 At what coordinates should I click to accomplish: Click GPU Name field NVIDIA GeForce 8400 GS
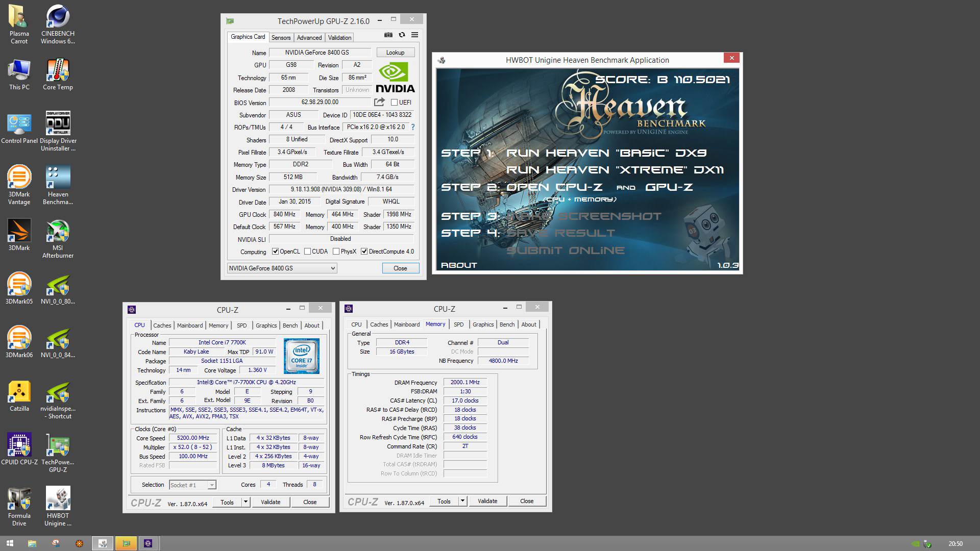click(320, 53)
